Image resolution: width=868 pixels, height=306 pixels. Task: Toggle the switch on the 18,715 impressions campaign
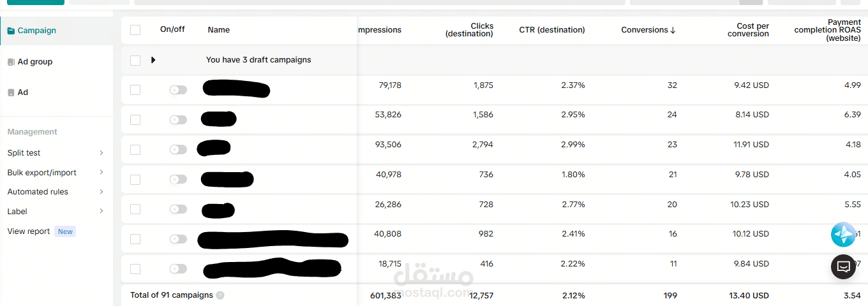[178, 269]
